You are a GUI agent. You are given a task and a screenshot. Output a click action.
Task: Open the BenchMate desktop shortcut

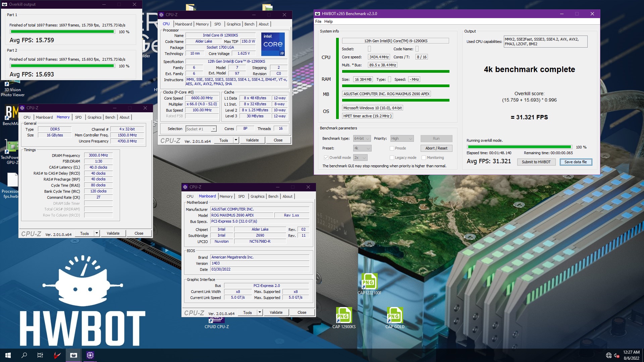pos(11,116)
